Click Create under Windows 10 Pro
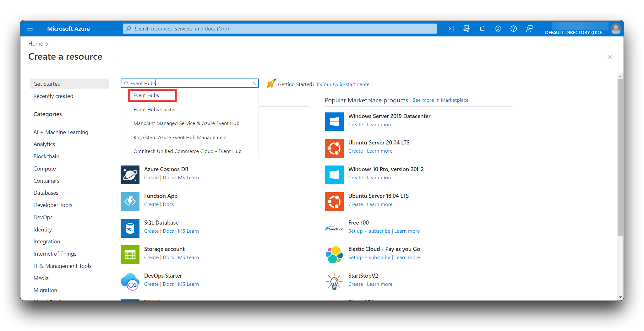Image resolution: width=644 pixels, height=331 pixels. point(356,178)
